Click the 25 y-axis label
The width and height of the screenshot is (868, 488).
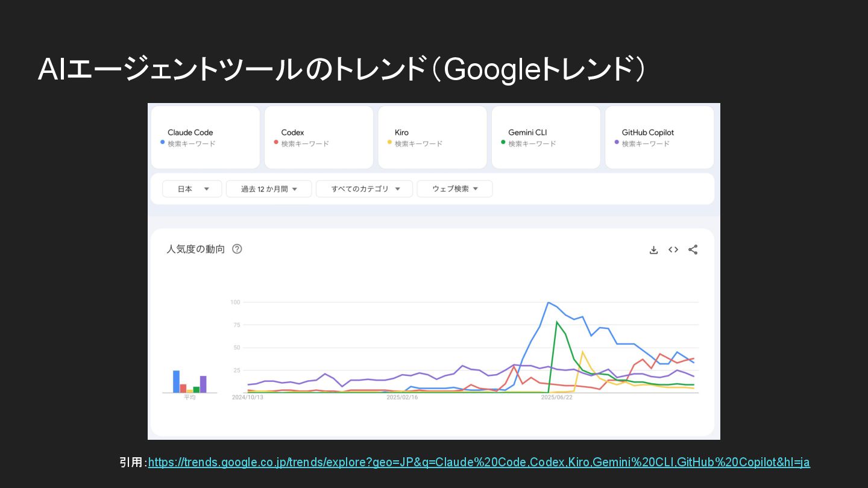pos(236,371)
